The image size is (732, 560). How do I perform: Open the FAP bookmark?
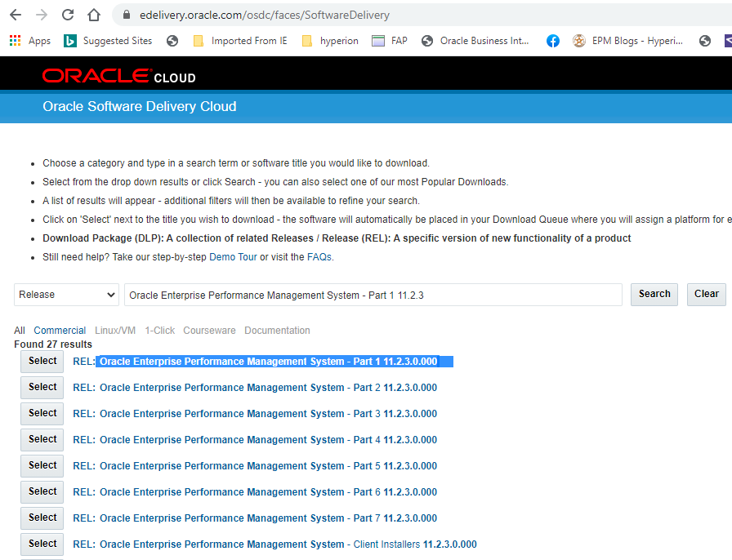390,41
